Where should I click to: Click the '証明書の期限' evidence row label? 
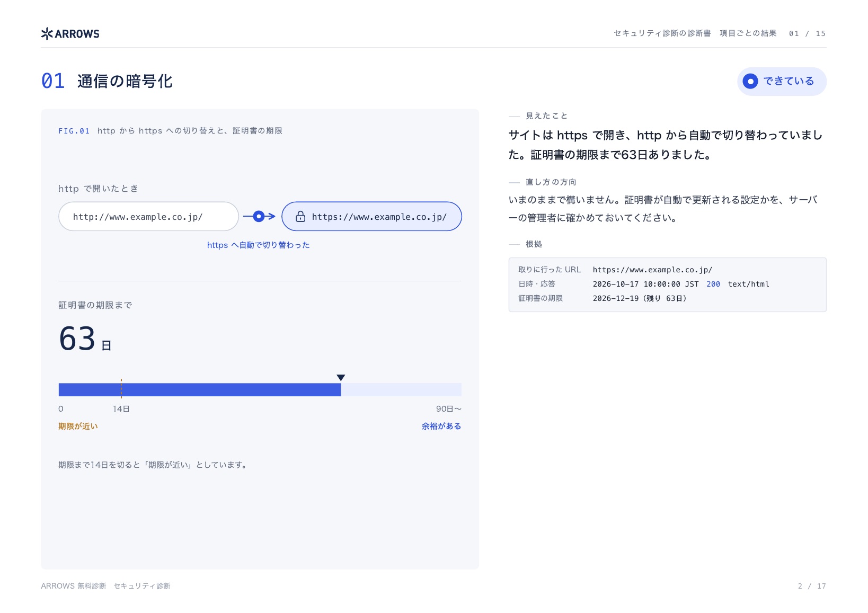pyautogui.click(x=541, y=298)
